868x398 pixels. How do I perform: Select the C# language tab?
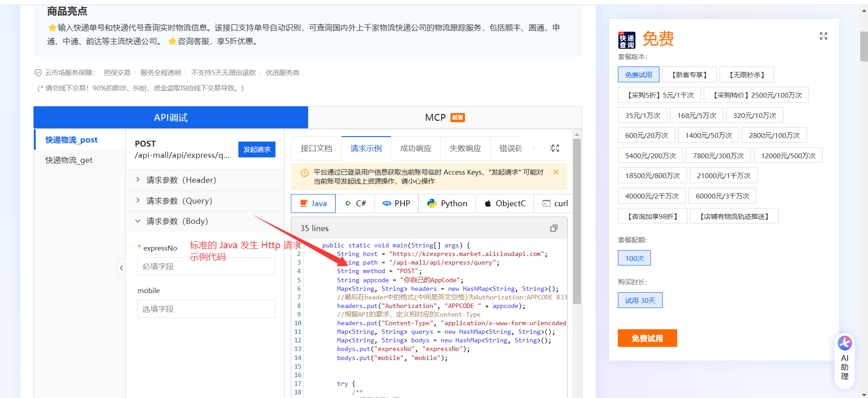coord(355,204)
